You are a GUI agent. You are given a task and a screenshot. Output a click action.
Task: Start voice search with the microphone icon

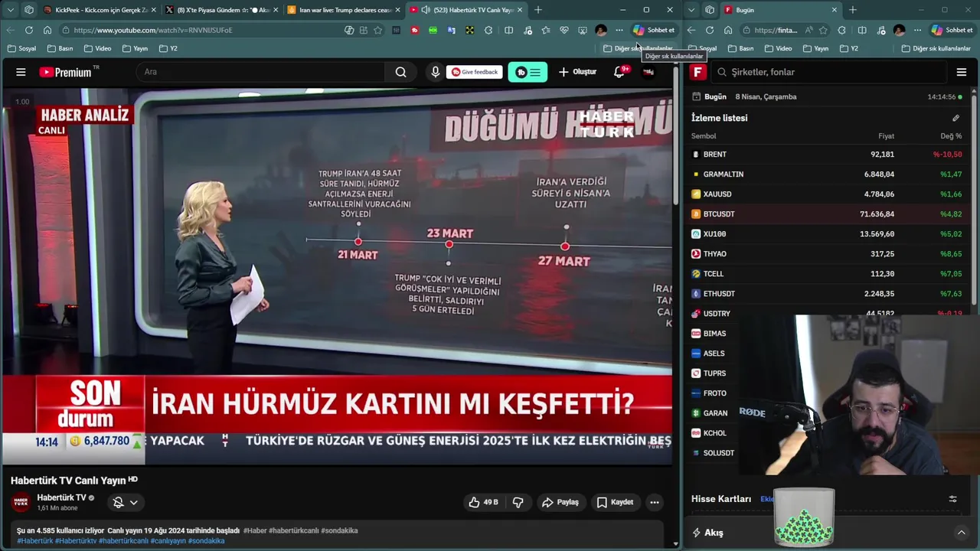(x=435, y=72)
